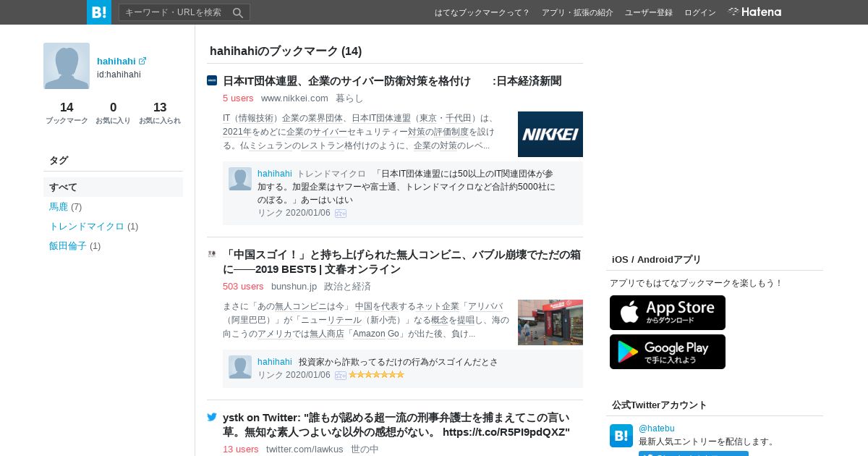Click the App Store download badge
The image size is (868, 456).
tap(668, 313)
